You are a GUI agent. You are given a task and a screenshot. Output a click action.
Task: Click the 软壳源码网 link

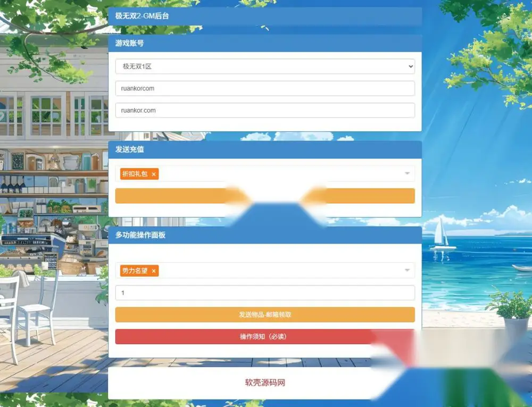tap(265, 383)
